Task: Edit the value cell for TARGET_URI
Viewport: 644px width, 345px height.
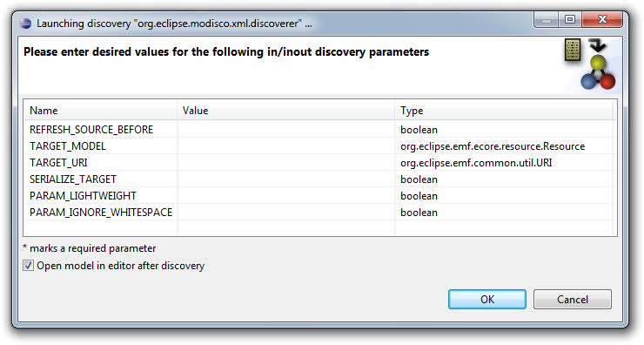Action: [x=286, y=162]
